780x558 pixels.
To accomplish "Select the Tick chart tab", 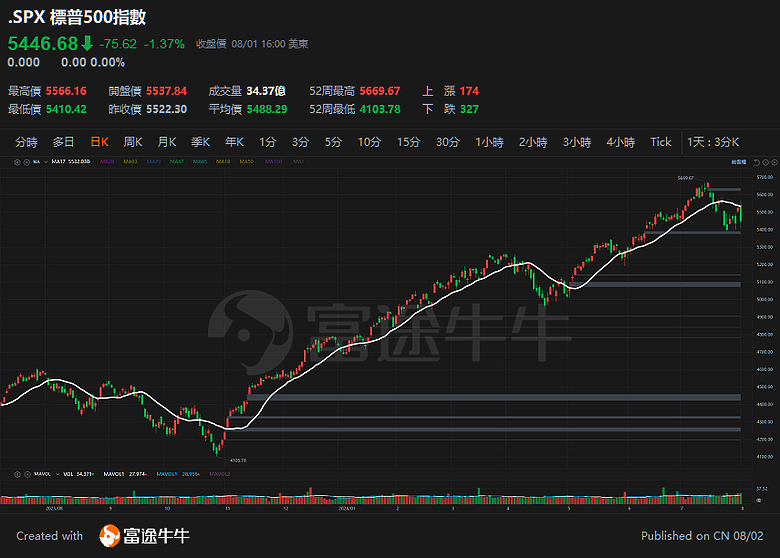I will coord(661,142).
